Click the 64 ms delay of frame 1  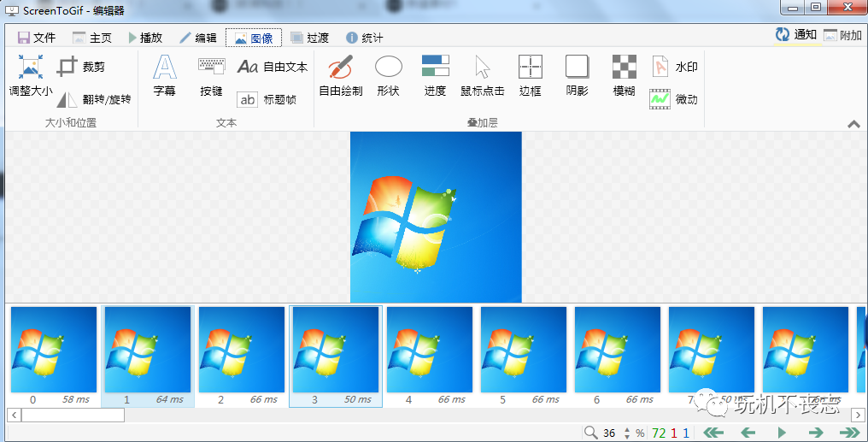coord(170,399)
